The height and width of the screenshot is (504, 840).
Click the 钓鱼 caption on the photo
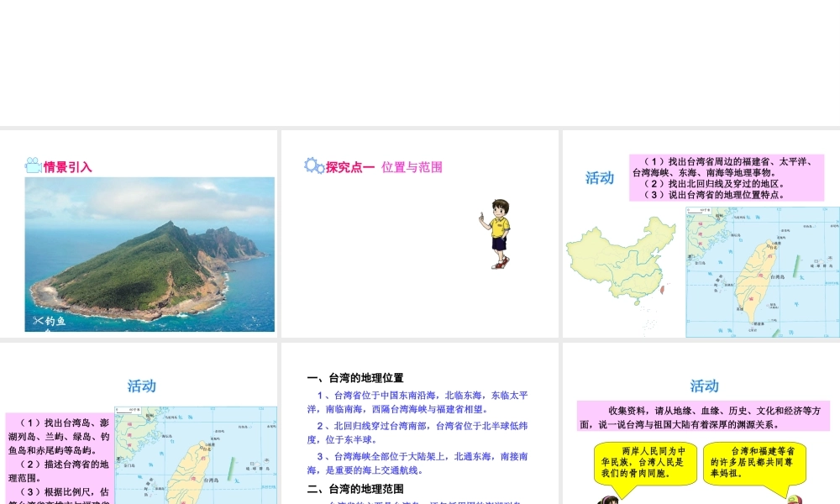click(55, 321)
